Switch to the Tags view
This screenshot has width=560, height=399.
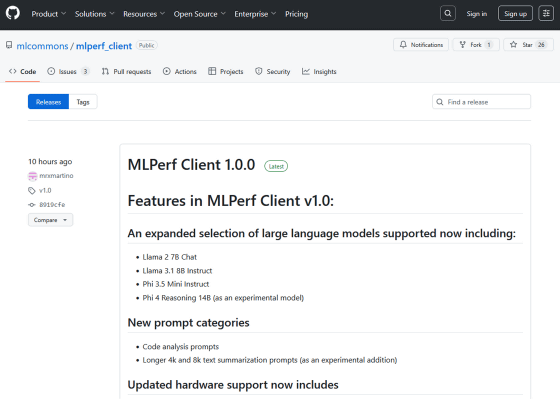coord(83,102)
